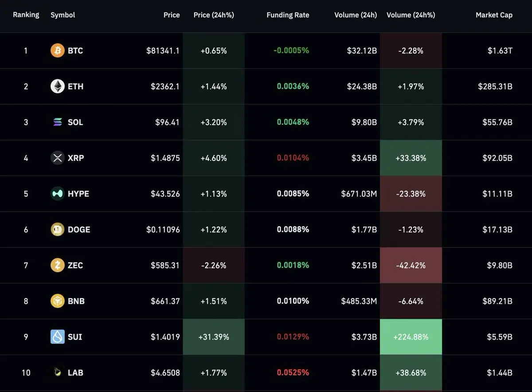Sort by Funding Rate column header
Image resolution: width=532 pixels, height=392 pixels.
tap(288, 15)
